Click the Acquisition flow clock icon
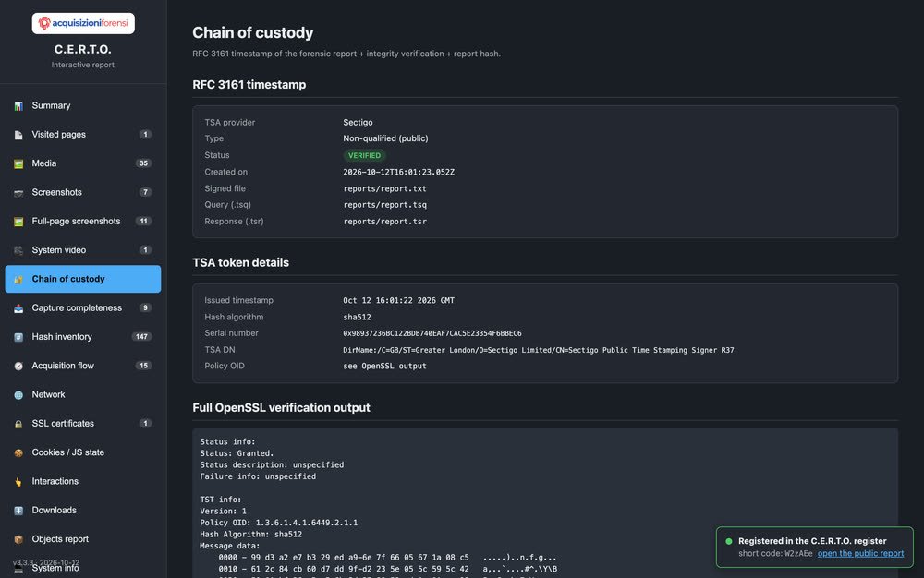The width and height of the screenshot is (924, 578). [x=18, y=366]
